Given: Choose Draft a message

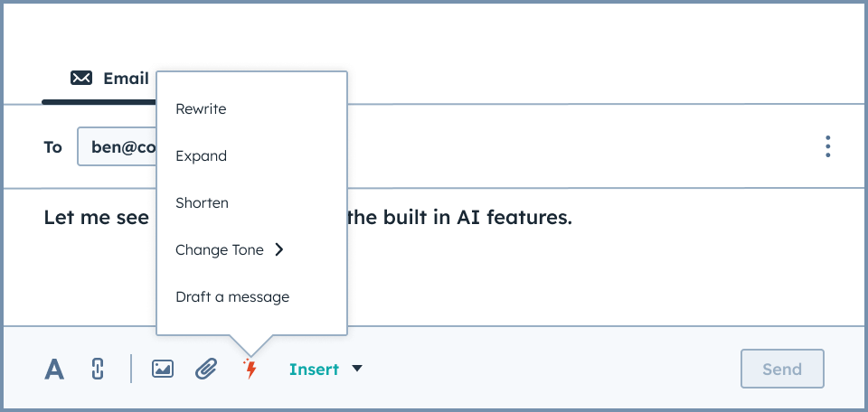Looking at the screenshot, I should (x=232, y=297).
